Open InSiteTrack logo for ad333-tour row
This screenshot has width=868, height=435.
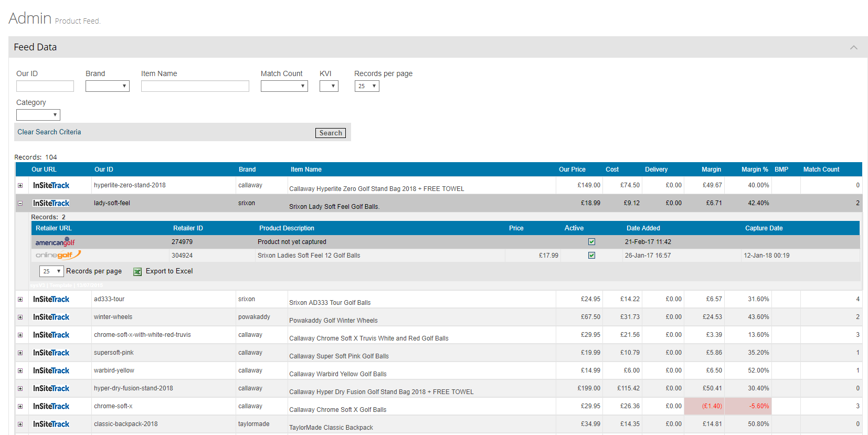coord(51,299)
